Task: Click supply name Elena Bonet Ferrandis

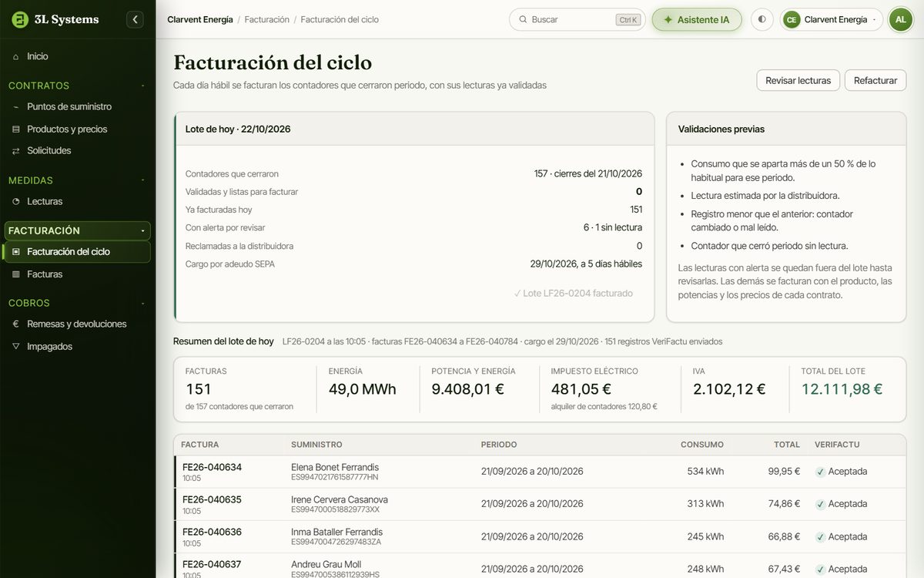Action: tap(335, 467)
